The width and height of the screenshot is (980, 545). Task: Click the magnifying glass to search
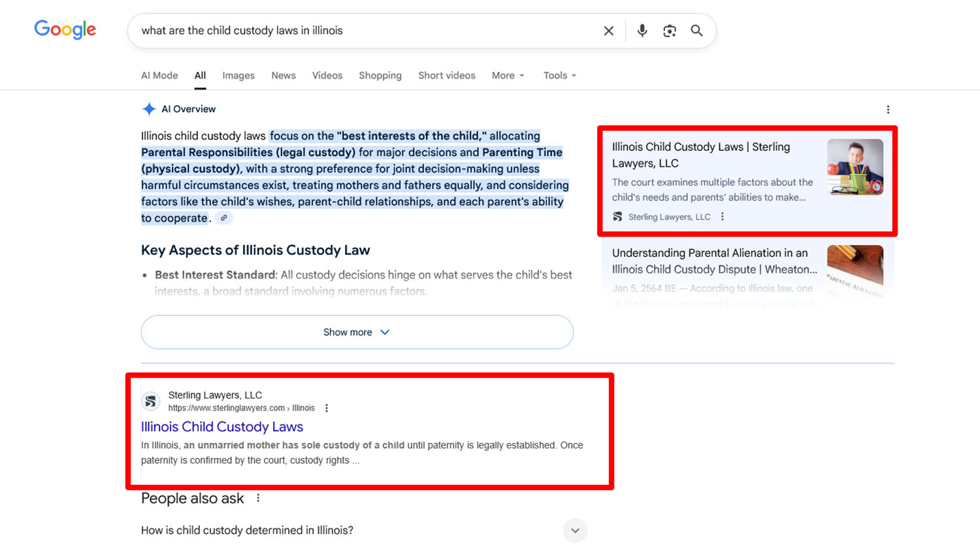pos(696,30)
